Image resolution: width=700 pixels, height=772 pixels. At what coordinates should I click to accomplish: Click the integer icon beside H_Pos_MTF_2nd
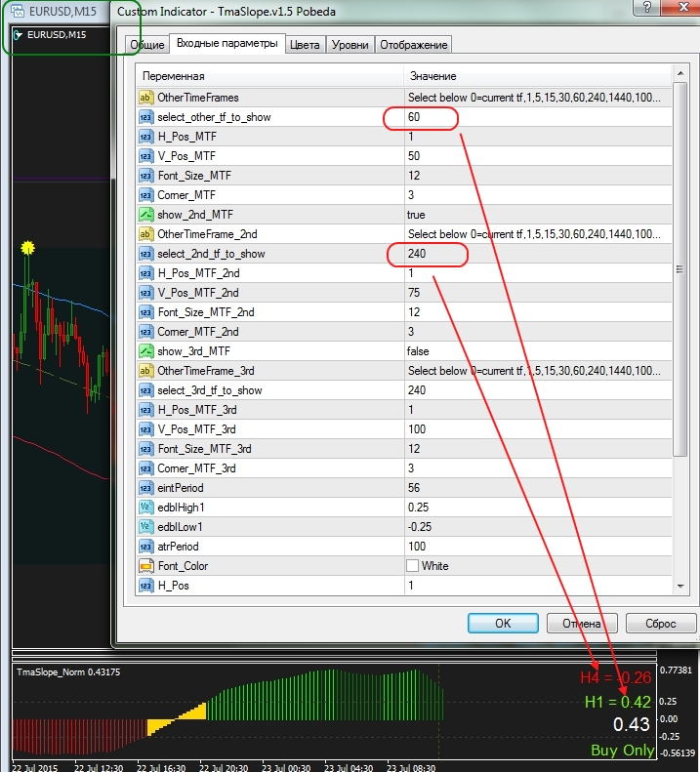point(145,273)
